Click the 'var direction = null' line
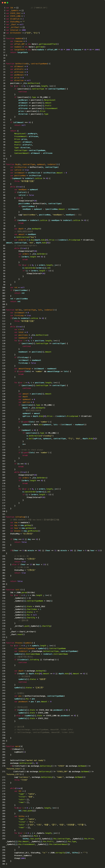 pos(20,81)
